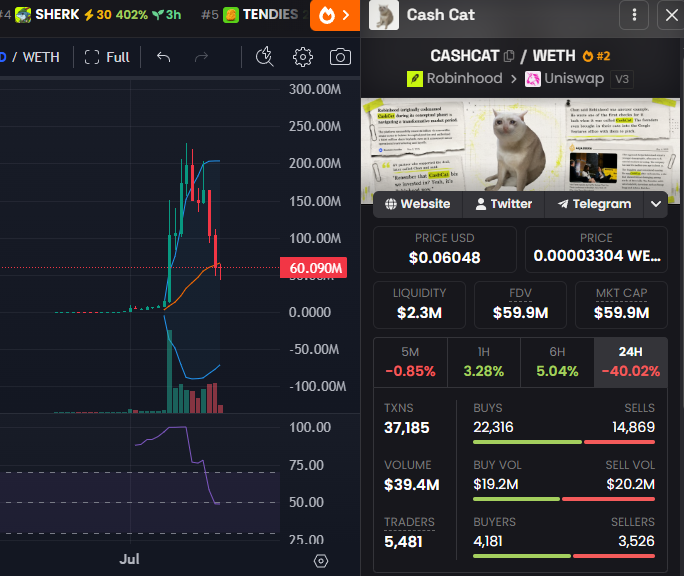This screenshot has height=576, width=684.
Task: Click the orange flame trending button
Action: coord(335,16)
